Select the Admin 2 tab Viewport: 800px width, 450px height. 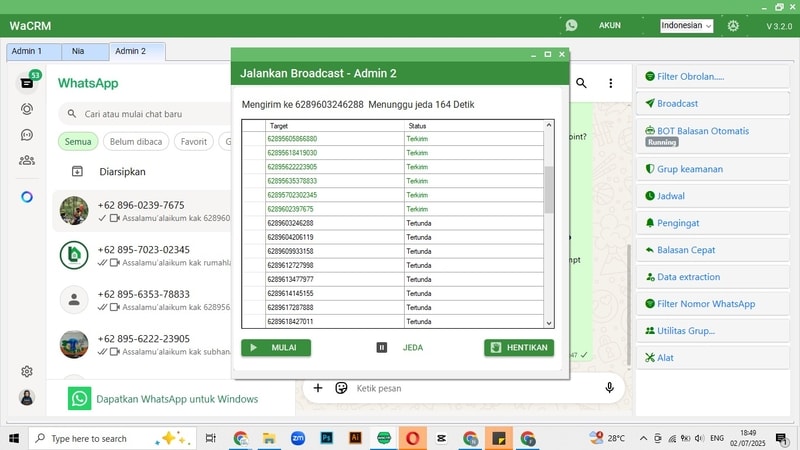137,51
